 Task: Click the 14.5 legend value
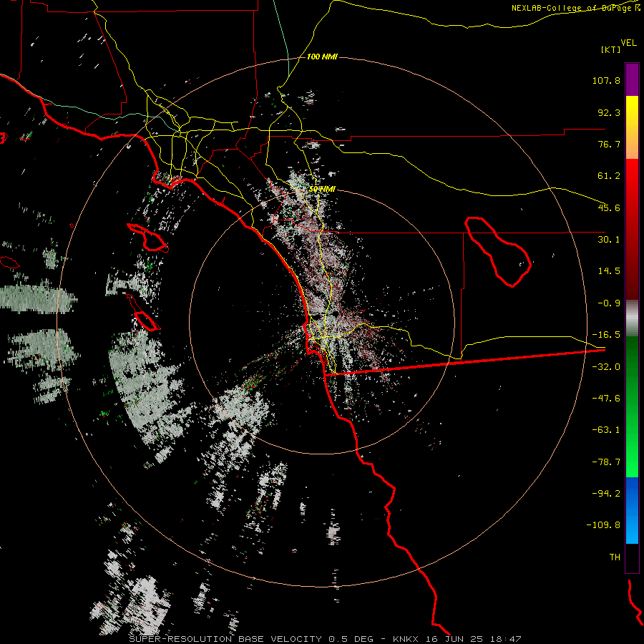coord(609,271)
